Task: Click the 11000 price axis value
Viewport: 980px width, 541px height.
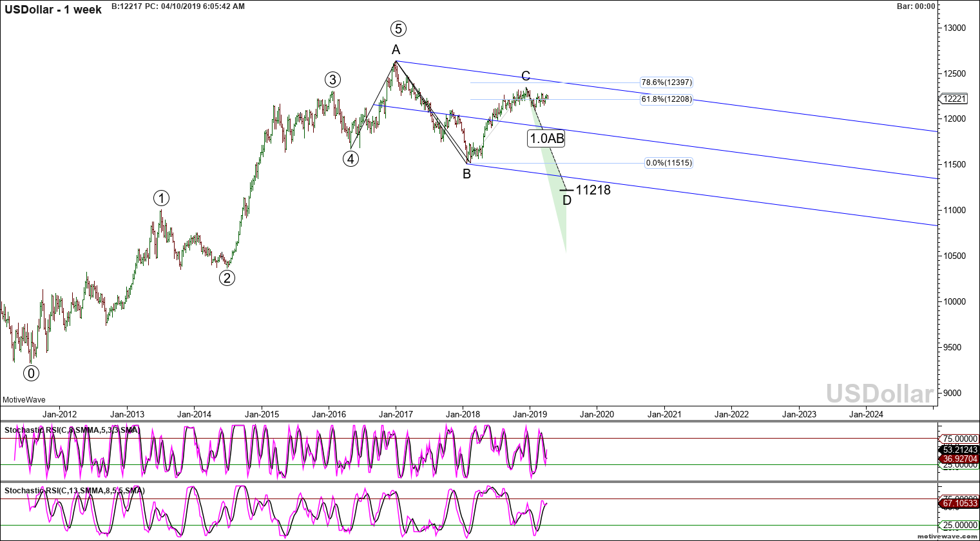Action: pos(955,210)
